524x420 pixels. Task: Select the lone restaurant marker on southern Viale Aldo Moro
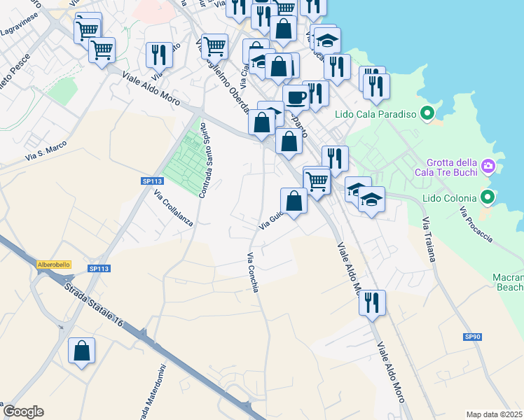click(372, 303)
